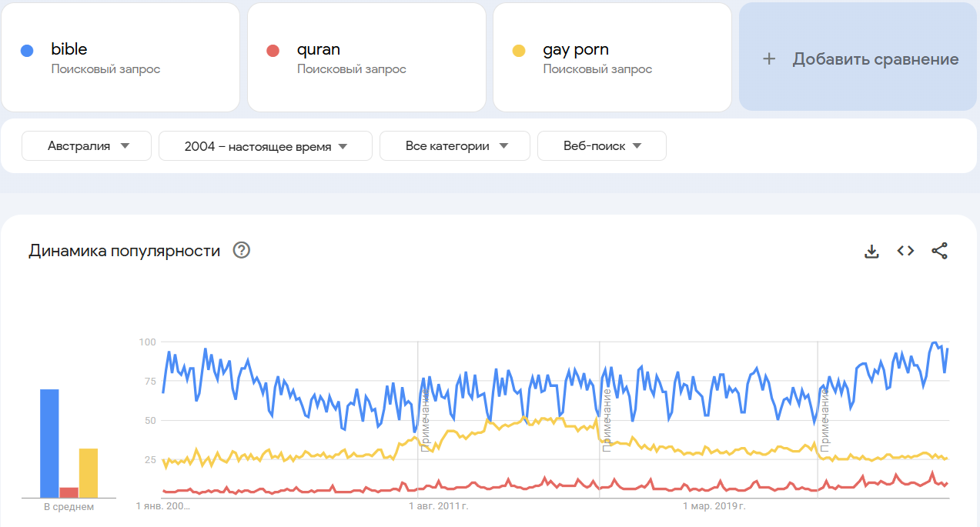Open the Все категории dropdown

(455, 146)
